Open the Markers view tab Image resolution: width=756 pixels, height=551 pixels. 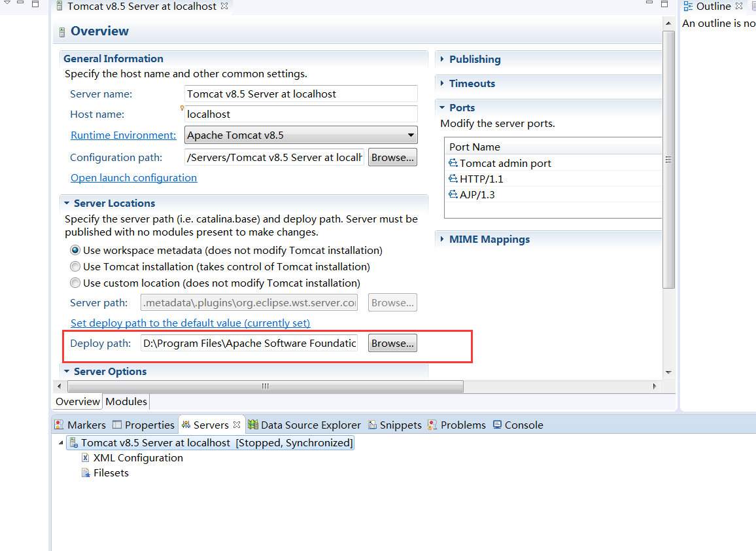80,425
